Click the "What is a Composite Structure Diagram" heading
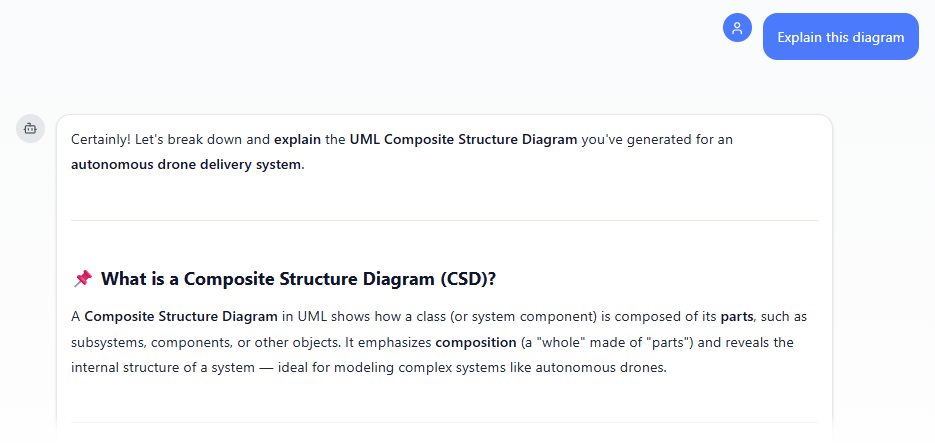Viewport: 935px width, 444px height. 298,278
